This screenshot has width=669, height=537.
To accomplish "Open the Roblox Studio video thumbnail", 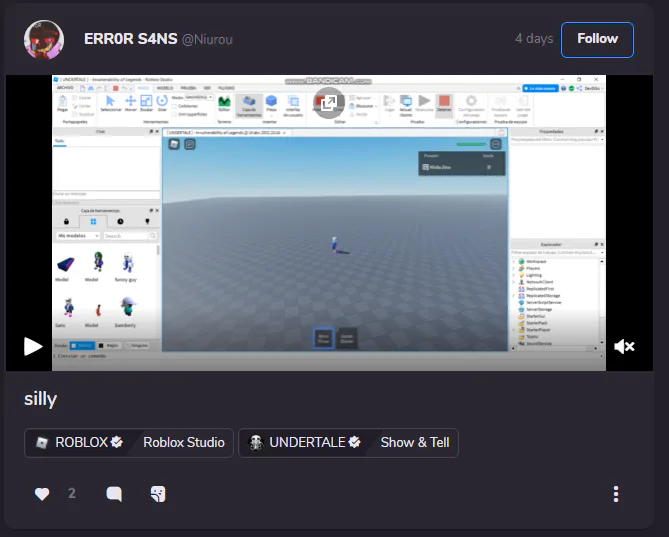I will click(x=329, y=223).
